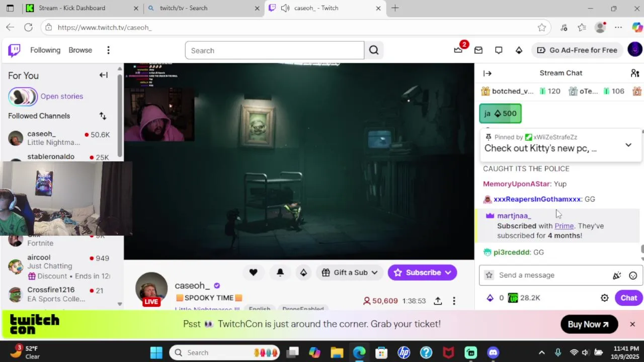Open the inbox mail icon
This screenshot has width=644, height=362.
tap(478, 50)
